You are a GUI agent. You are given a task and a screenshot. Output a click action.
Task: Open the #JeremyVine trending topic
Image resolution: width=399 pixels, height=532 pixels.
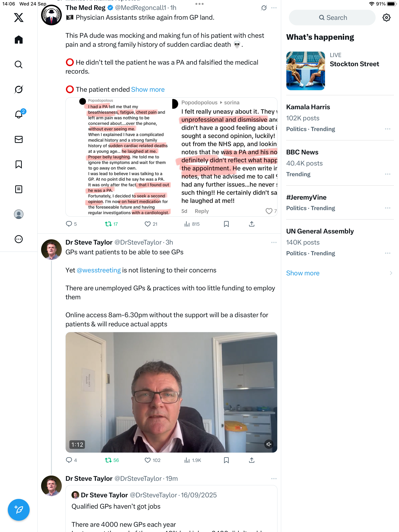(x=306, y=197)
